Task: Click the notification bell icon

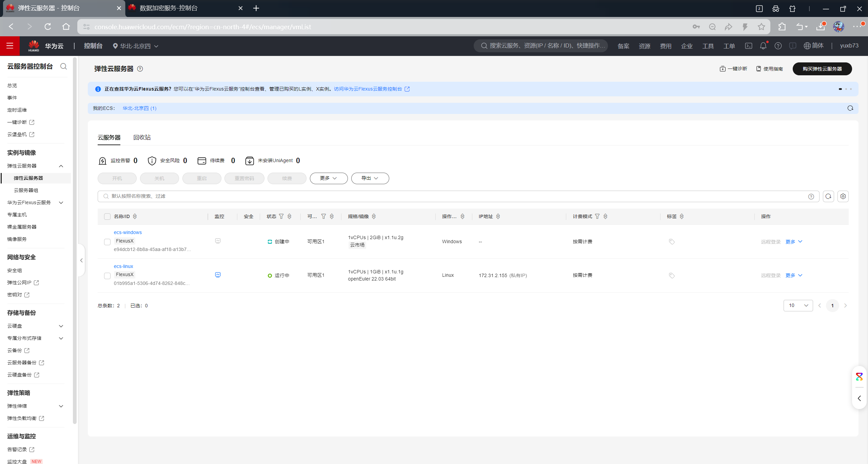Action: point(763,46)
